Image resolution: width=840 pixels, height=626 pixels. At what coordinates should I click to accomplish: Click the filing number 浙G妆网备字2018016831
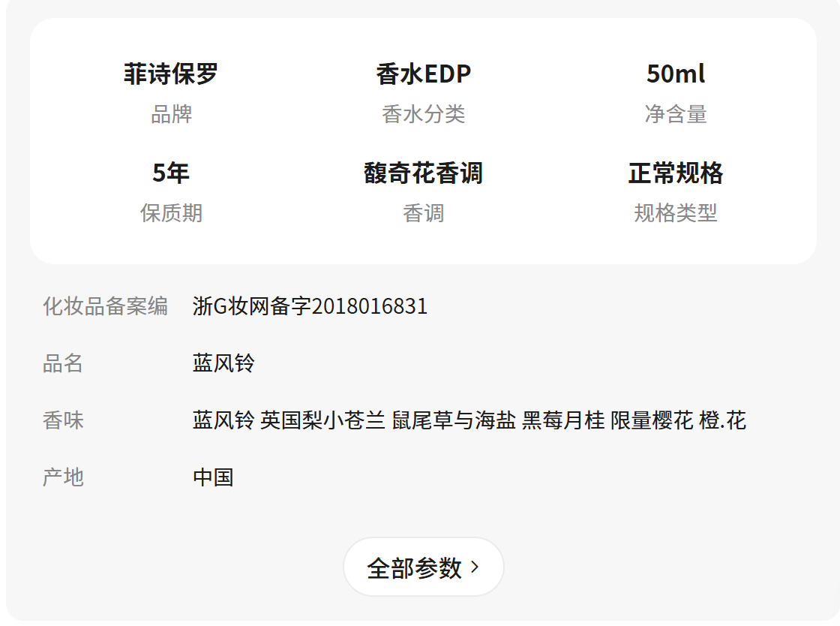(310, 306)
